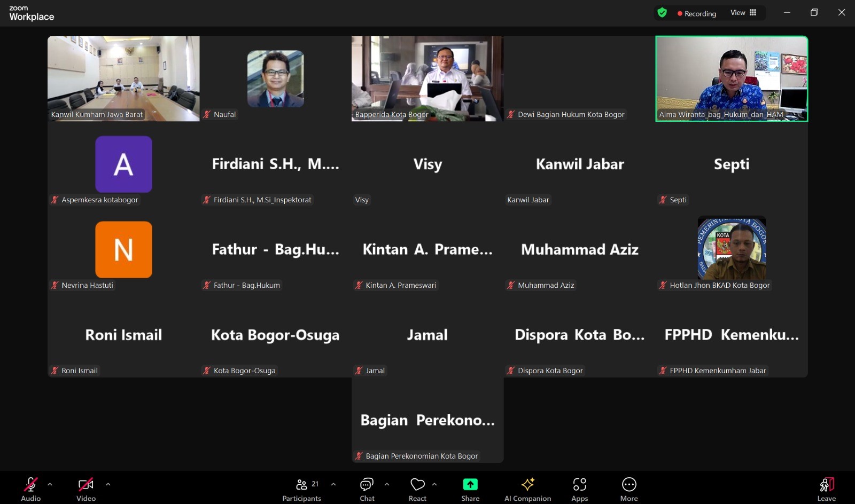
Task: Open the Chat panel
Action: point(367,489)
